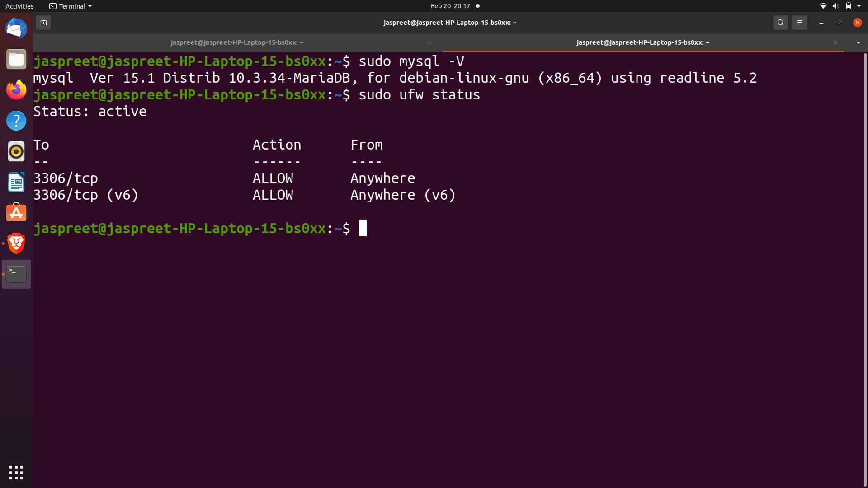This screenshot has width=868, height=488.
Task: Close the first terminal tab
Action: click(429, 42)
